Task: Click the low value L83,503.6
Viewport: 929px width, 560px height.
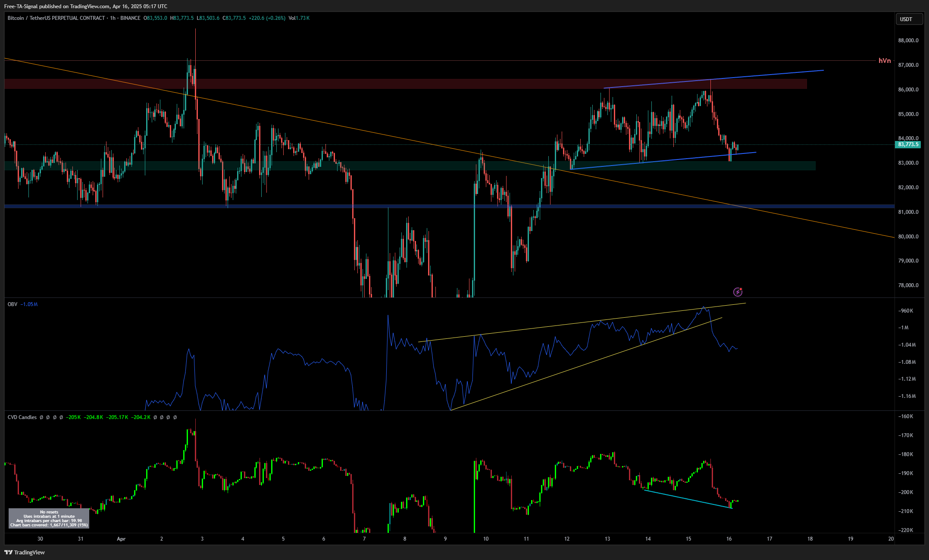Action: pyautogui.click(x=208, y=18)
